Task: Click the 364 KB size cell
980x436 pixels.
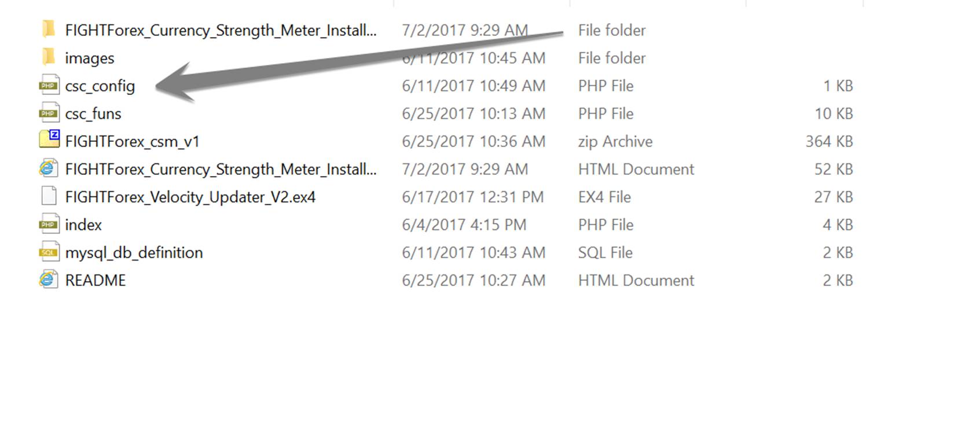Action: (x=829, y=141)
